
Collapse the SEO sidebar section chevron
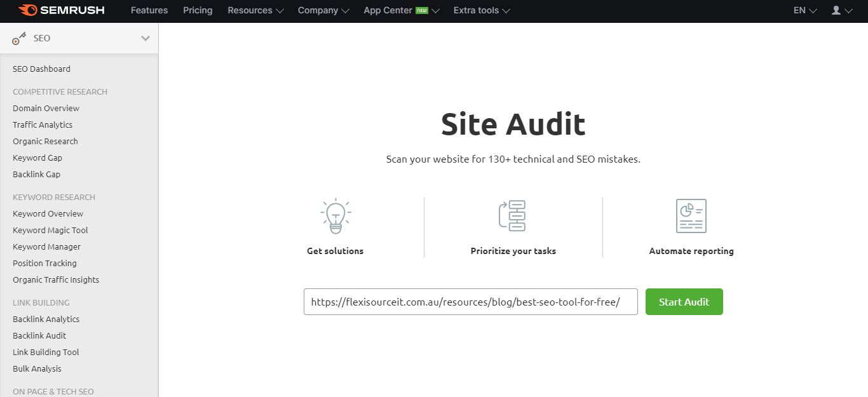(x=146, y=38)
